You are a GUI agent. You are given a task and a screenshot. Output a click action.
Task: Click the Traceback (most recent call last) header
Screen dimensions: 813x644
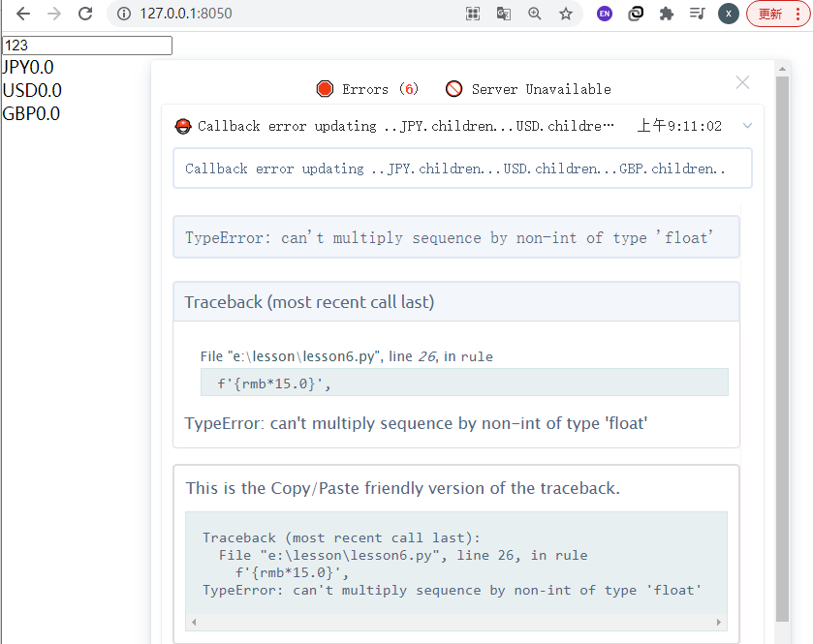[456, 301]
